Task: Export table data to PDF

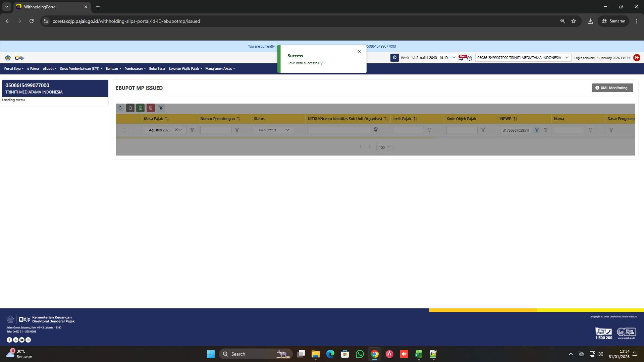Action: pos(151,108)
